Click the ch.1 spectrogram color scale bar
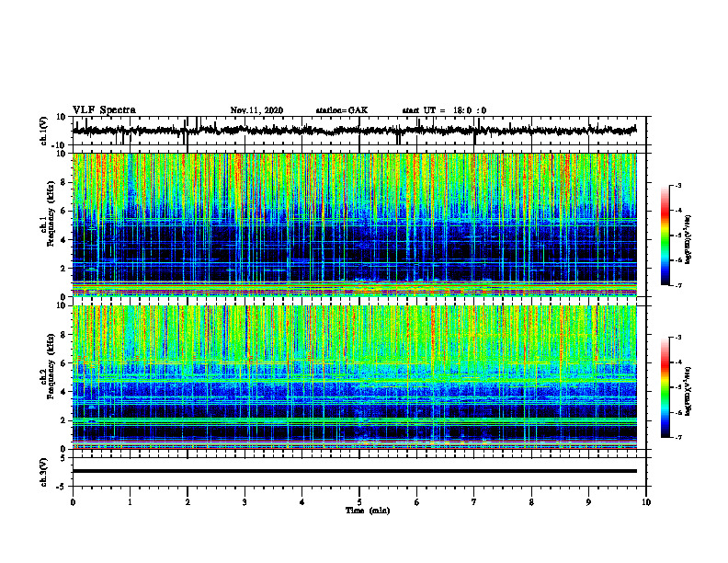The width and height of the screenshot is (728, 563). coord(665,236)
